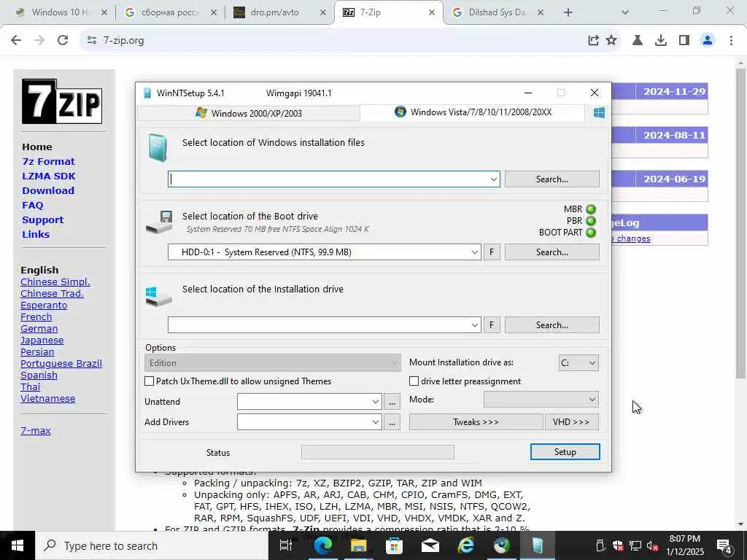Expand the Add Drivers dropdown

[376, 422]
